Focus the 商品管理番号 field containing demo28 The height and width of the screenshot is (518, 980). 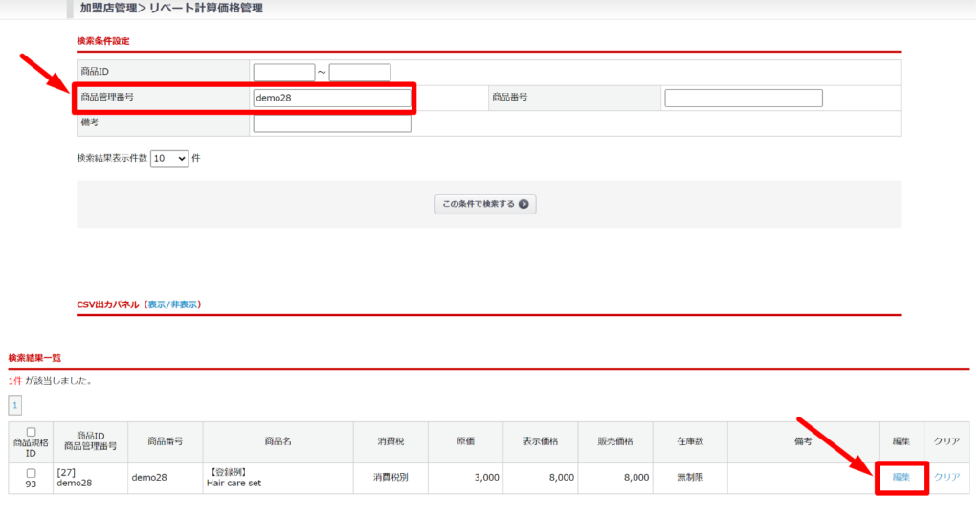(x=332, y=98)
